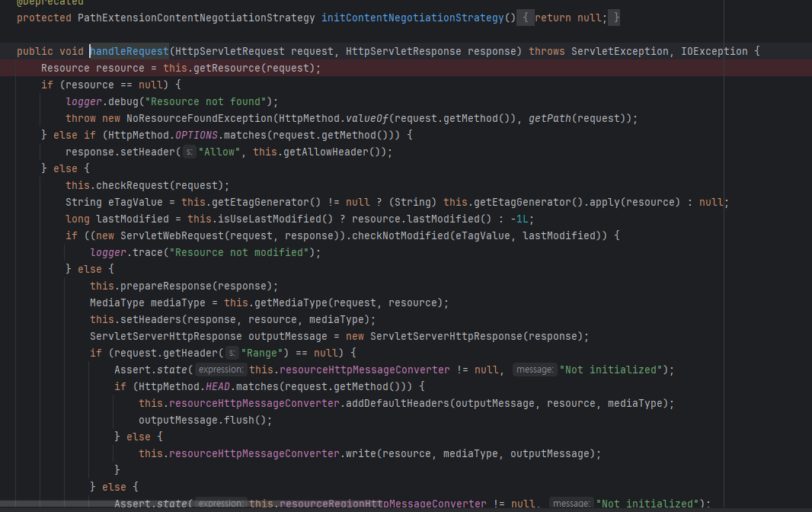Click isUseLastModified method call
The width and height of the screenshot is (812, 512).
pyautogui.click(x=270, y=219)
